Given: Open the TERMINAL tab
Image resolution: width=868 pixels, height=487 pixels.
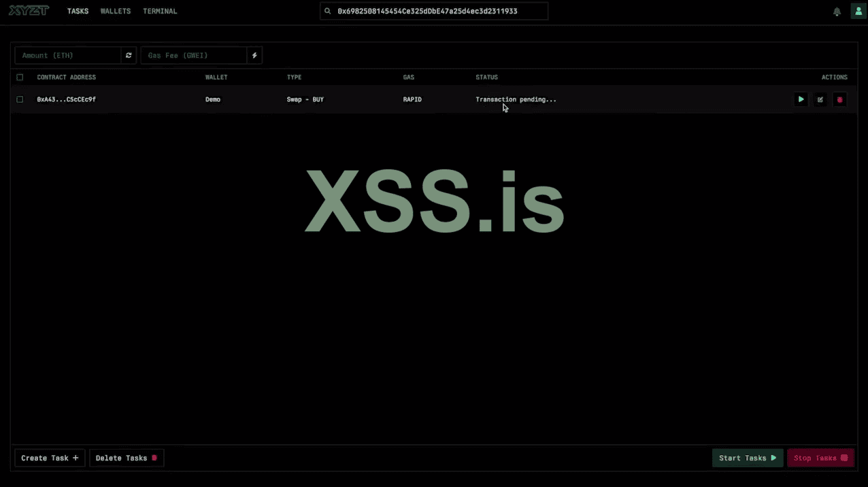Looking at the screenshot, I should point(160,12).
